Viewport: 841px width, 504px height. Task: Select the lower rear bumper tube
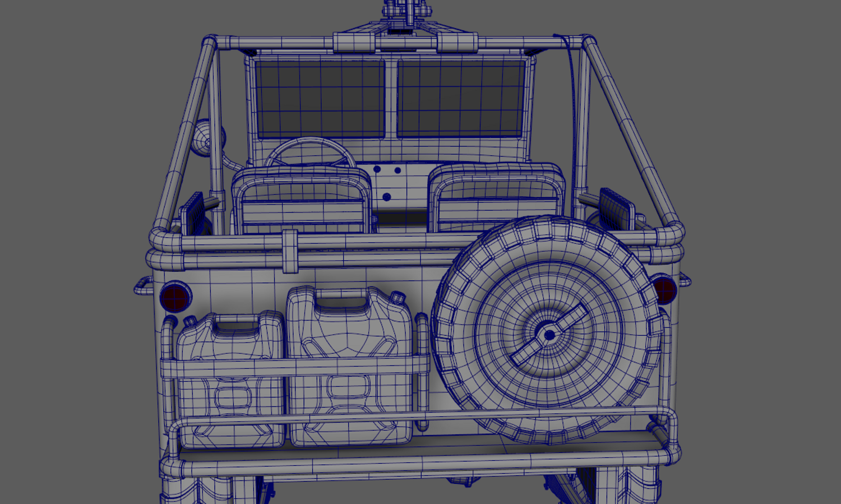pyautogui.click(x=419, y=463)
